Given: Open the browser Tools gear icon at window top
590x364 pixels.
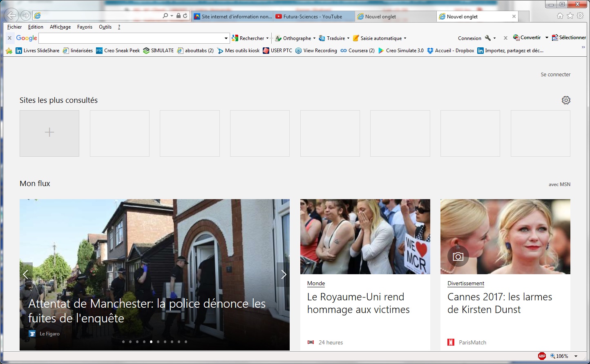Looking at the screenshot, I should tap(580, 16).
